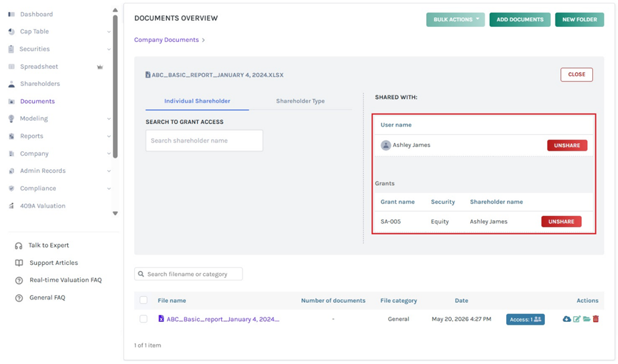Open Talk to Expert link
The image size is (618, 364).
[49, 246]
